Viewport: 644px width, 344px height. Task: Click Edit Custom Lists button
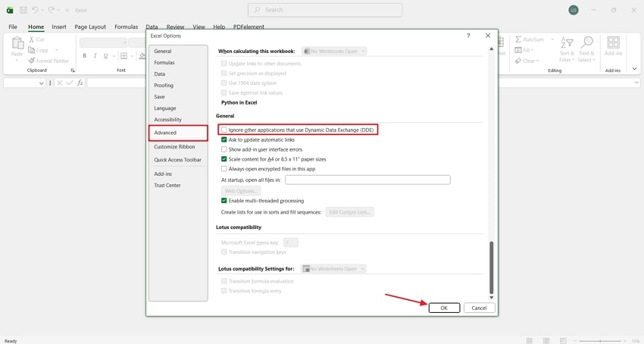pos(349,212)
